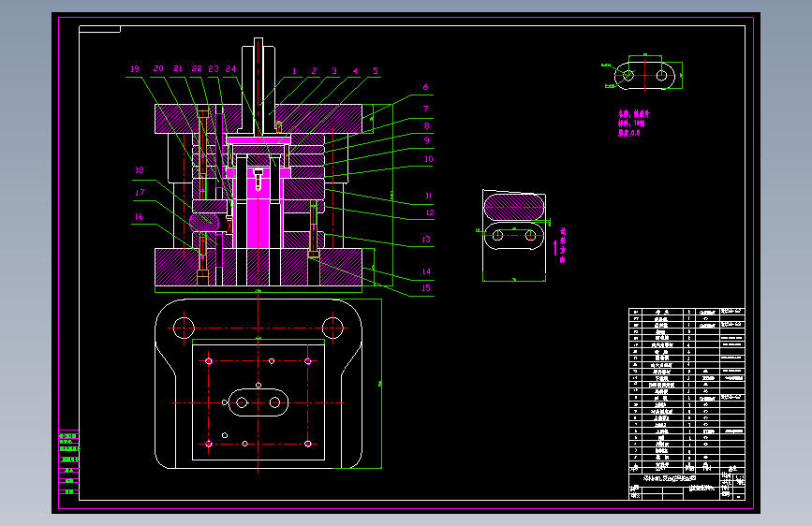Click part number label 14
The width and height of the screenshot is (812, 526).
[426, 271]
